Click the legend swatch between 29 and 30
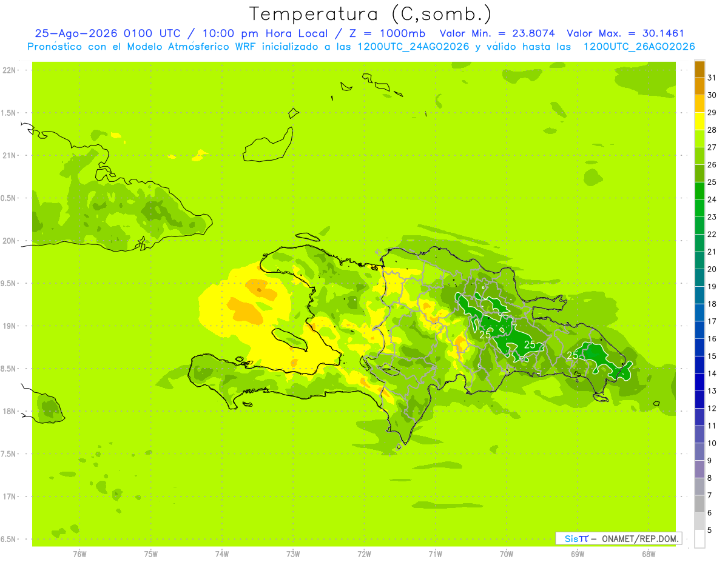The image size is (728, 562). [x=699, y=104]
